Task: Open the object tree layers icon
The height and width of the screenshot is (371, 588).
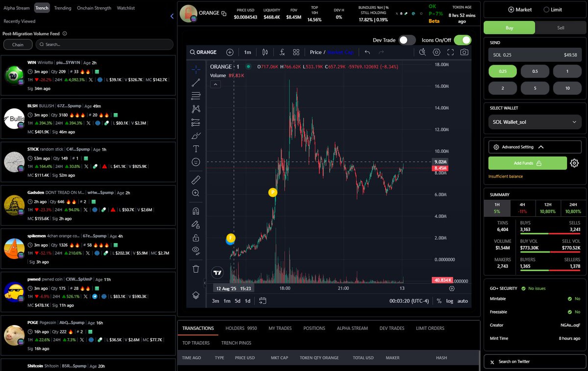Action: (x=196, y=295)
